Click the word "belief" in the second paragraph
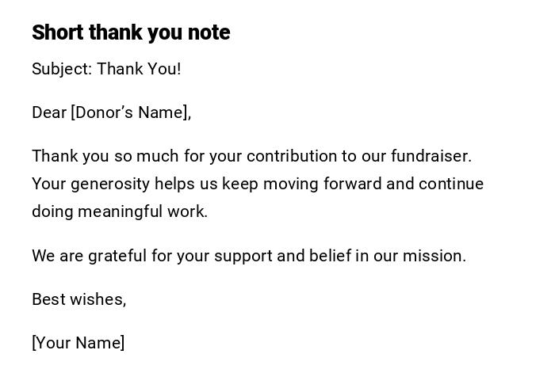The width and height of the screenshot is (555, 392). point(330,256)
